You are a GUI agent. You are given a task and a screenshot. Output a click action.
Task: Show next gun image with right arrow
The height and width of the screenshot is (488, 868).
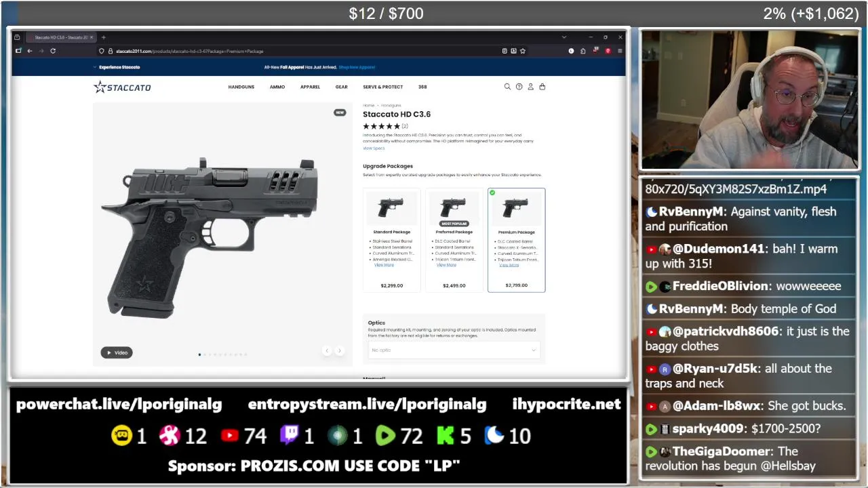click(339, 350)
